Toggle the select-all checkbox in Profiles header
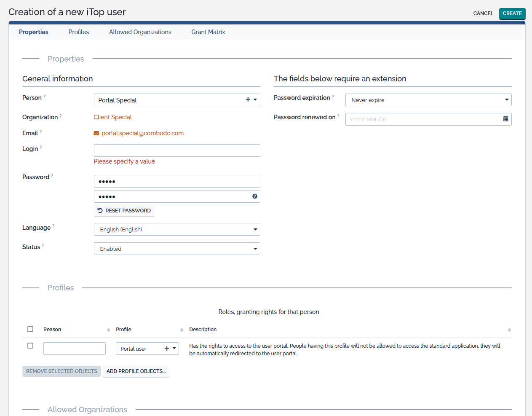532x416 pixels. [x=30, y=329]
